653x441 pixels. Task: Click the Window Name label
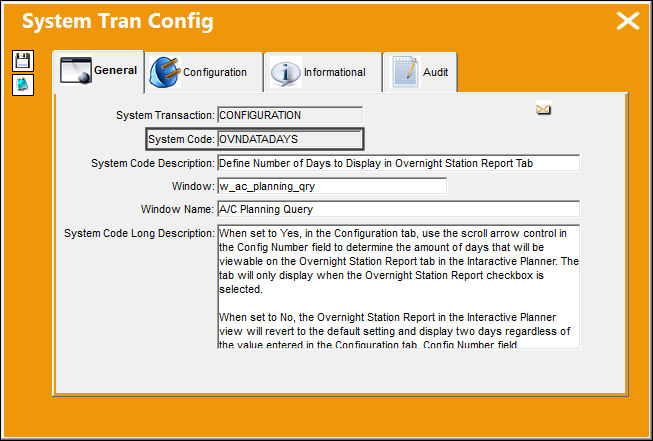pyautogui.click(x=177, y=209)
